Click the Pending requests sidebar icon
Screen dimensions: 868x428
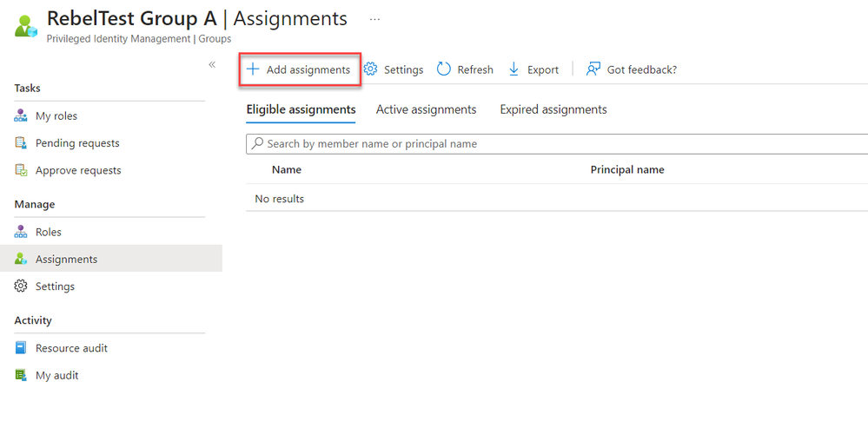point(22,143)
